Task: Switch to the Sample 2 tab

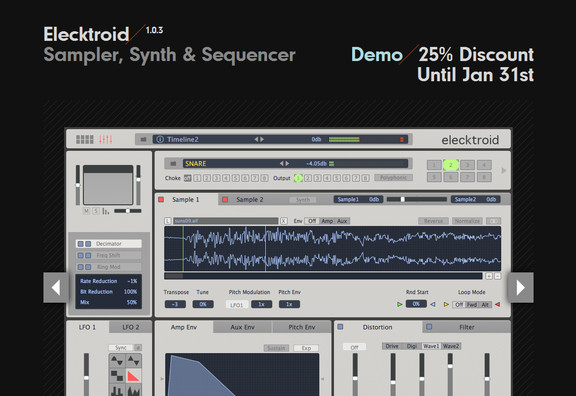Action: pyautogui.click(x=250, y=199)
